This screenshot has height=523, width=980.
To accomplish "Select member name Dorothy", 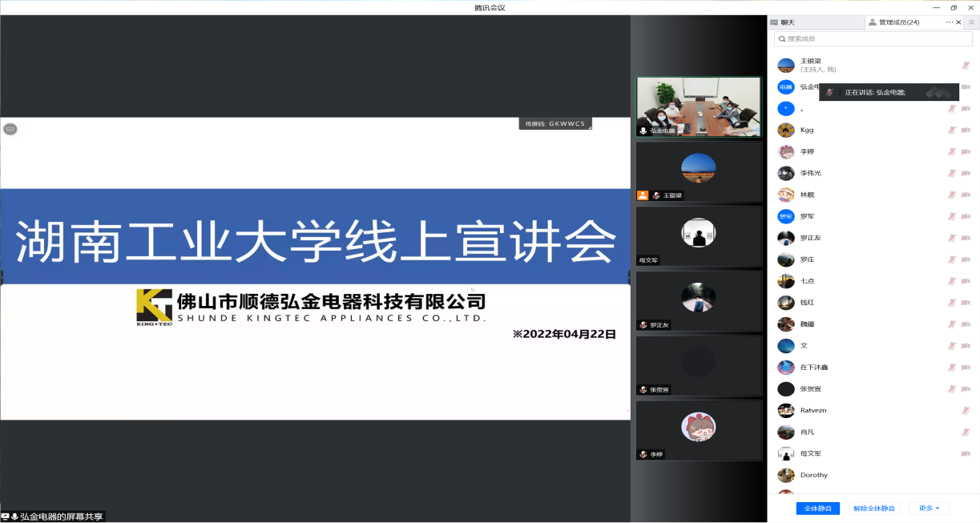I will (x=814, y=476).
